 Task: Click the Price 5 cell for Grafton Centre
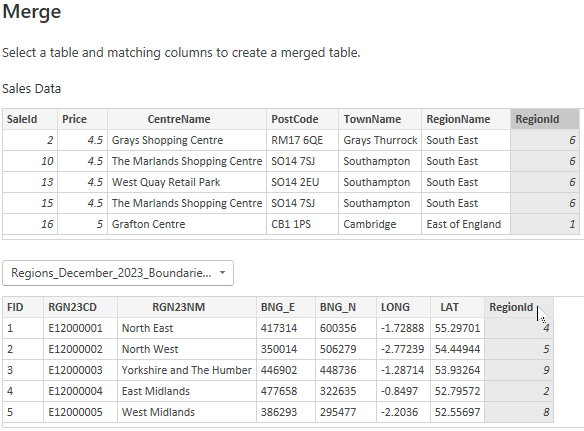82,224
